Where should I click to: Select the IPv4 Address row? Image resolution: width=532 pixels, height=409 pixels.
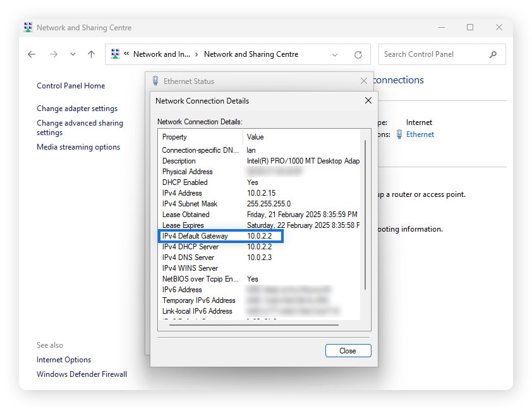click(259, 193)
